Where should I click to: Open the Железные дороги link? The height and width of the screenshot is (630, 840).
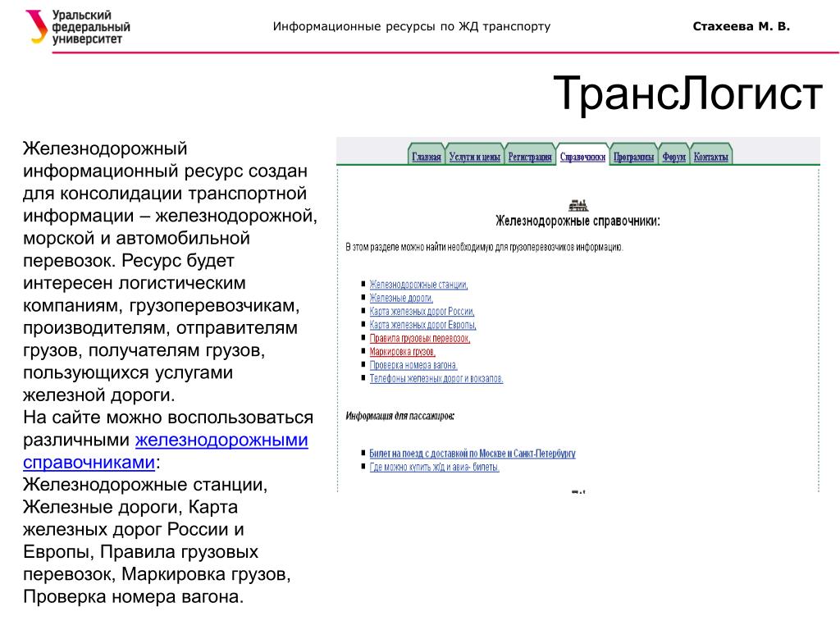tap(401, 298)
